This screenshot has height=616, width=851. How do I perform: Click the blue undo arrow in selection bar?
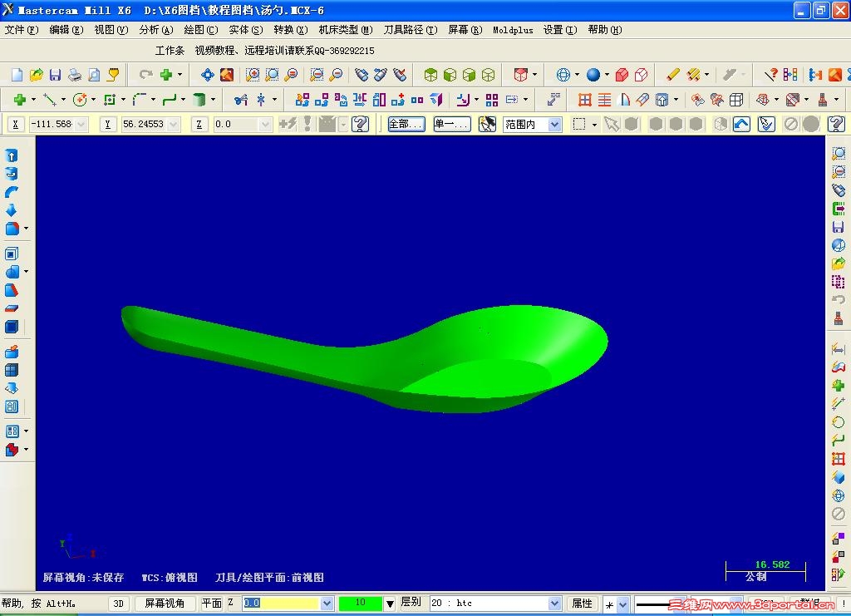(x=741, y=125)
